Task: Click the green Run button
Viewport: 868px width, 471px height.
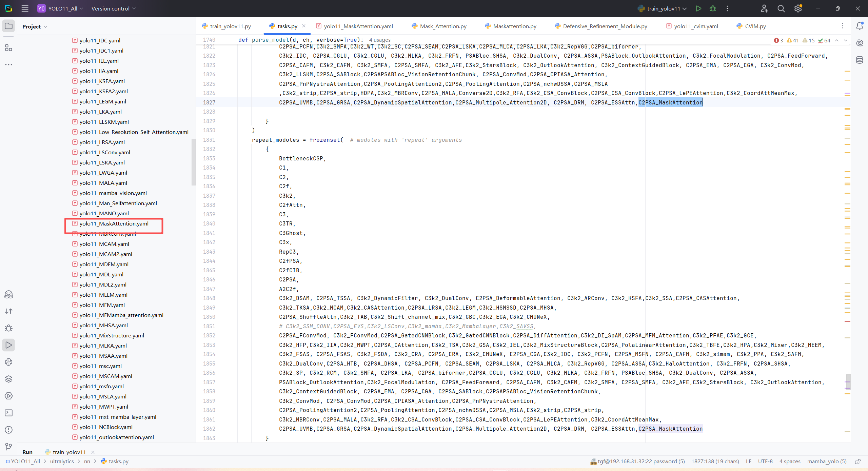Action: (x=698, y=8)
